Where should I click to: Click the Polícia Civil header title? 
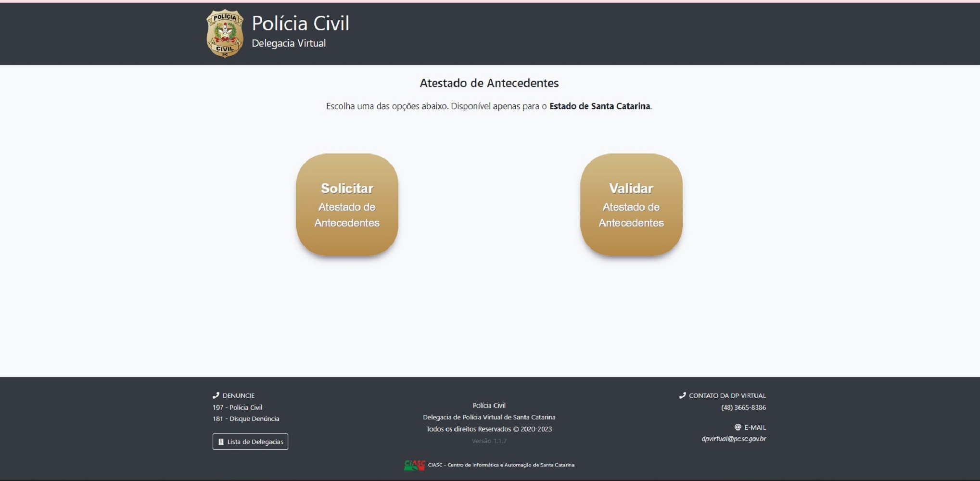pos(301,24)
